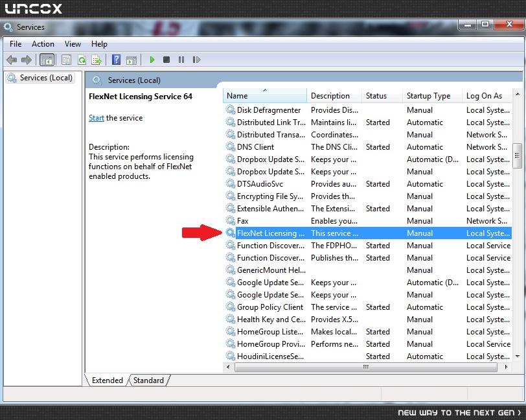Click the vertical scrollbar down arrow

coord(518,356)
